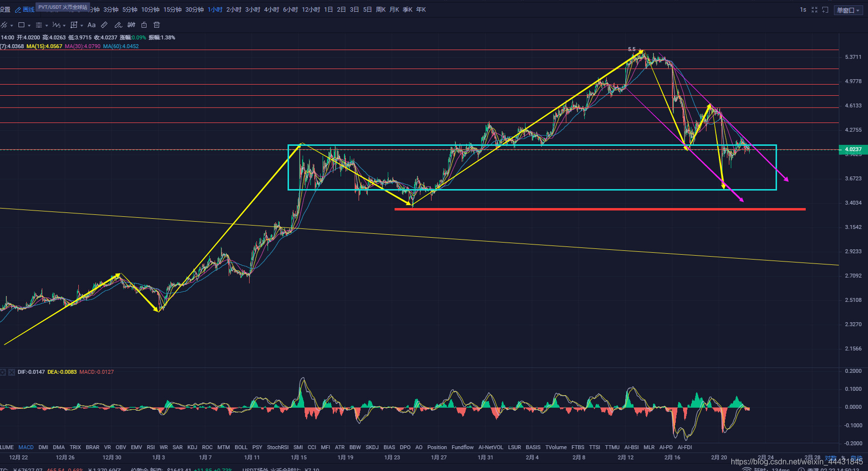Switch indicator to AI-NetVOL
The image size is (868, 471).
click(x=491, y=447)
